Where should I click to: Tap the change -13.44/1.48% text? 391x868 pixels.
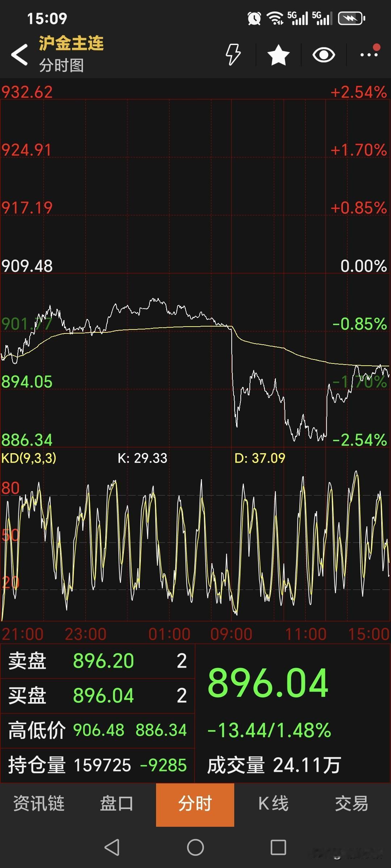(269, 730)
